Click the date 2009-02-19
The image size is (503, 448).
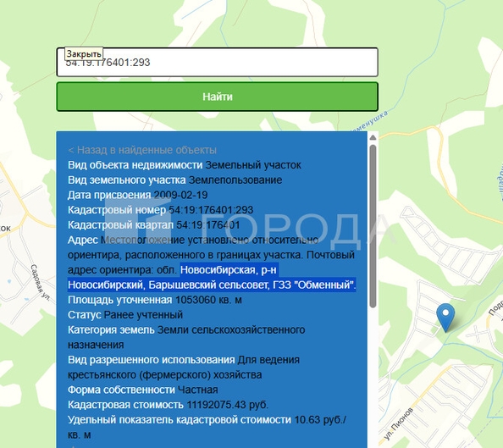pyautogui.click(x=180, y=195)
